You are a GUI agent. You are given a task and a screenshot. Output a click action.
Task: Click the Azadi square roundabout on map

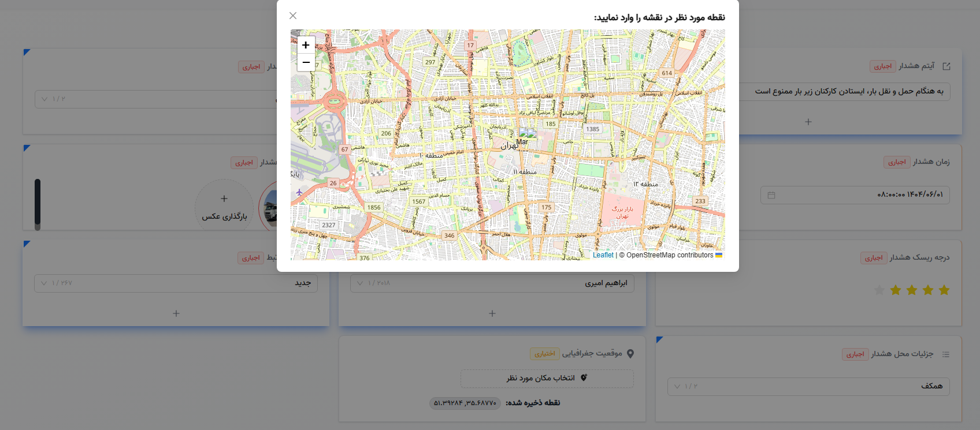click(333, 102)
